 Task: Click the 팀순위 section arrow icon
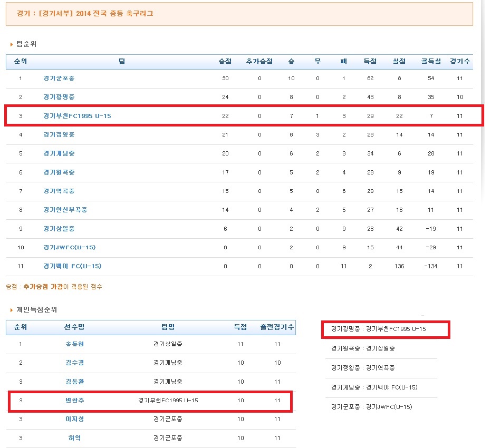point(12,44)
